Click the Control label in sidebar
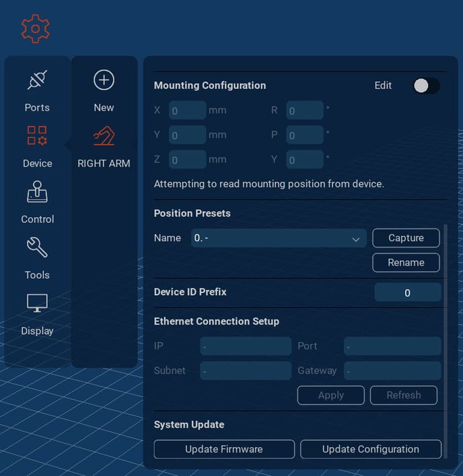Viewport: 463px width, 476px height. point(38,219)
